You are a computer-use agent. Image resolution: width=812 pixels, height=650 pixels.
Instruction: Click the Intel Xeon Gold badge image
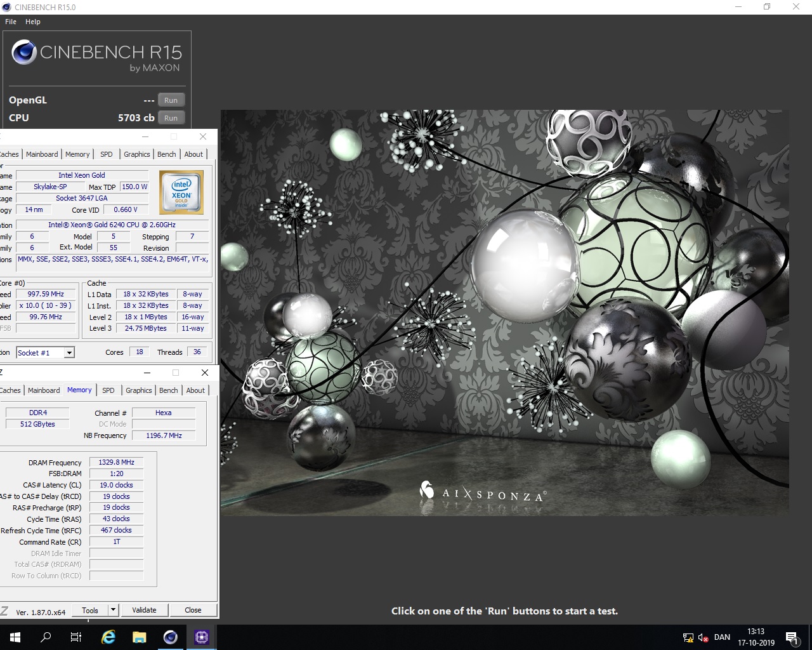click(181, 192)
